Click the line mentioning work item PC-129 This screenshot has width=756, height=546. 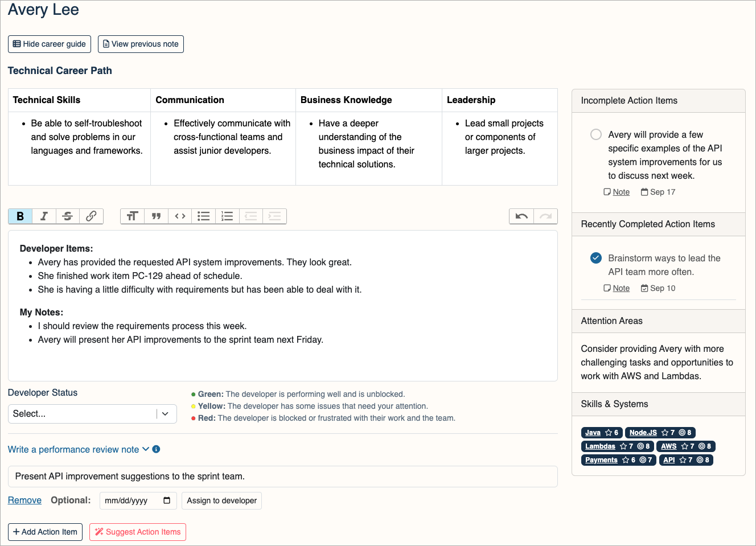(140, 276)
